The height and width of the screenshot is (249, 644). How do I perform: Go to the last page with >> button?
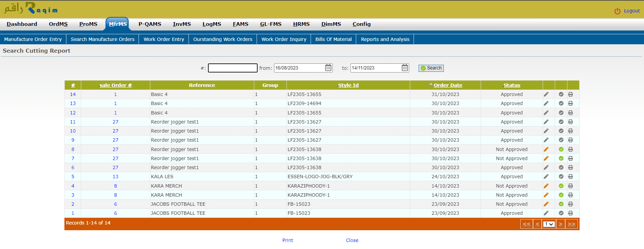point(572,224)
